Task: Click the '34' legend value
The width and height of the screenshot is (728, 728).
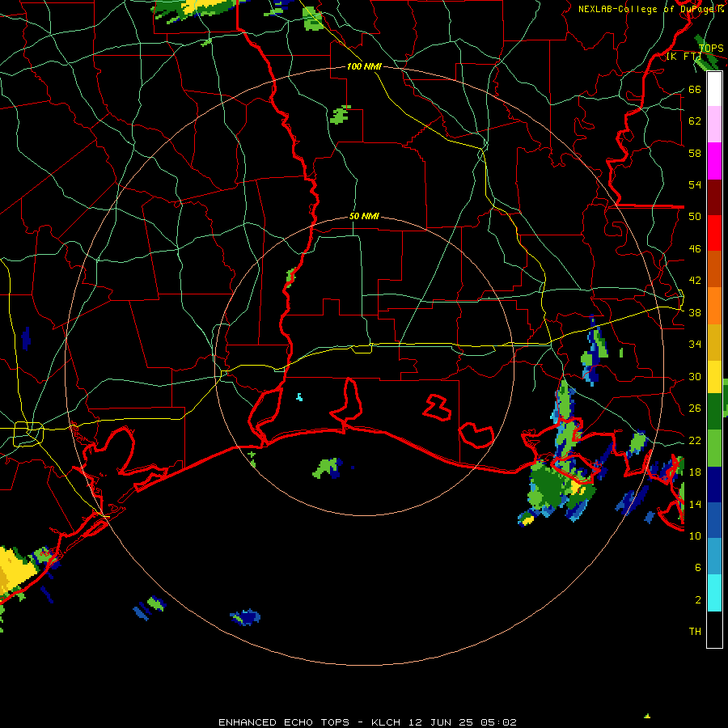Action: [x=695, y=344]
